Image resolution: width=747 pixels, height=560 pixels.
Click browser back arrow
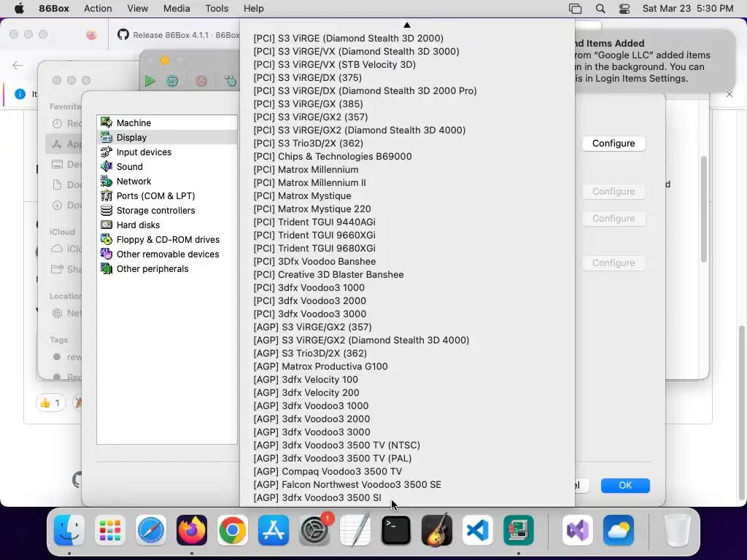[18, 65]
